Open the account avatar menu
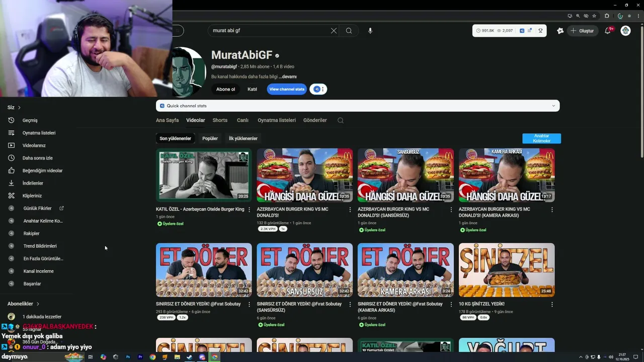 coord(625,31)
